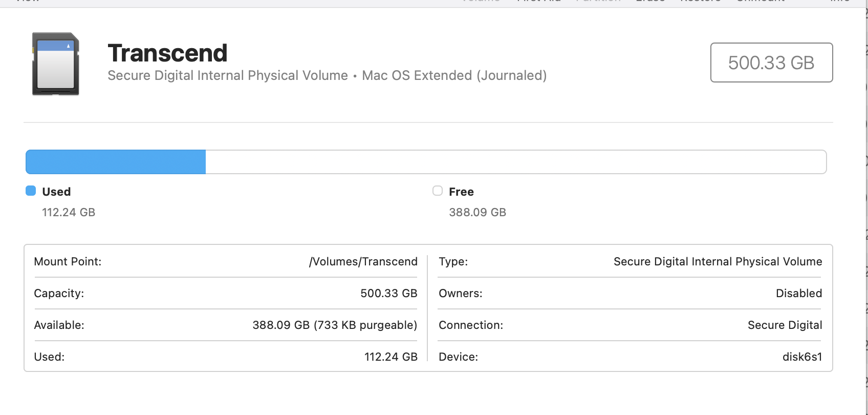Image resolution: width=868 pixels, height=415 pixels.
Task: Click the 500.33 GB capacity box
Action: pos(771,63)
